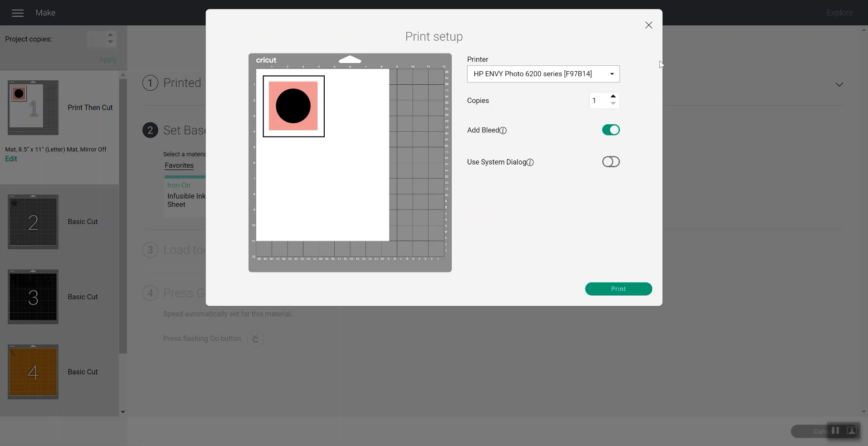Select the orange mat 4 Basic Cut thumbnail
The image size is (868, 446).
pyautogui.click(x=33, y=372)
